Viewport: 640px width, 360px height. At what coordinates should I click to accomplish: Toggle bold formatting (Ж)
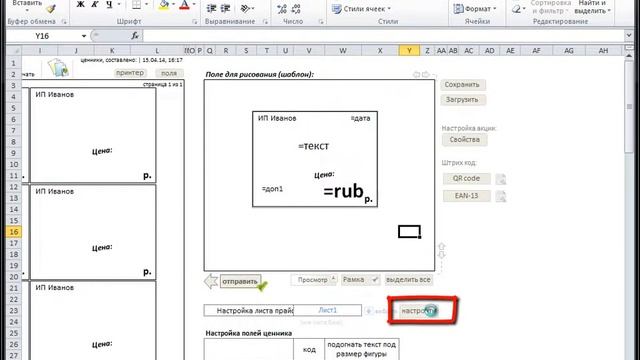80,5
